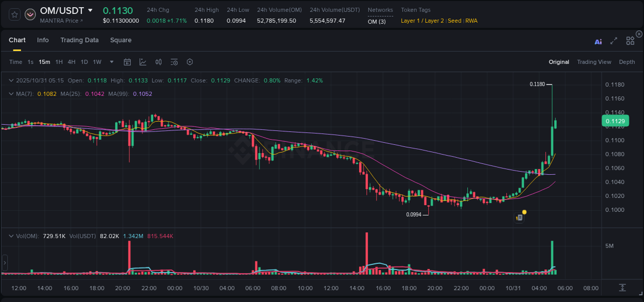
Task: Open candlestick display settings
Action: (159, 62)
